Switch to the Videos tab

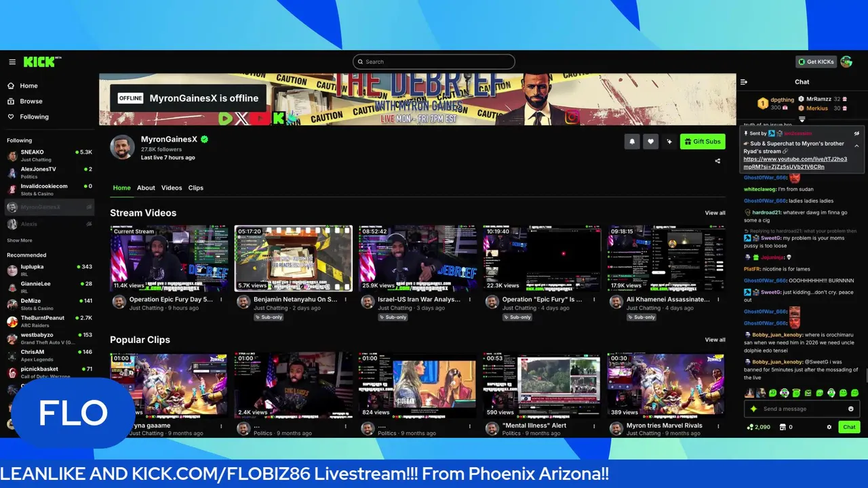pos(172,188)
